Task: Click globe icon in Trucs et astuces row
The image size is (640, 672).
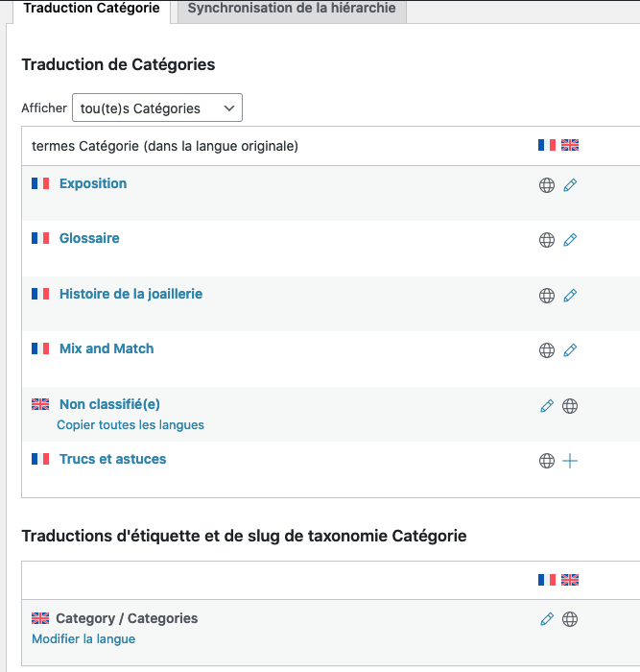Action: [x=547, y=461]
